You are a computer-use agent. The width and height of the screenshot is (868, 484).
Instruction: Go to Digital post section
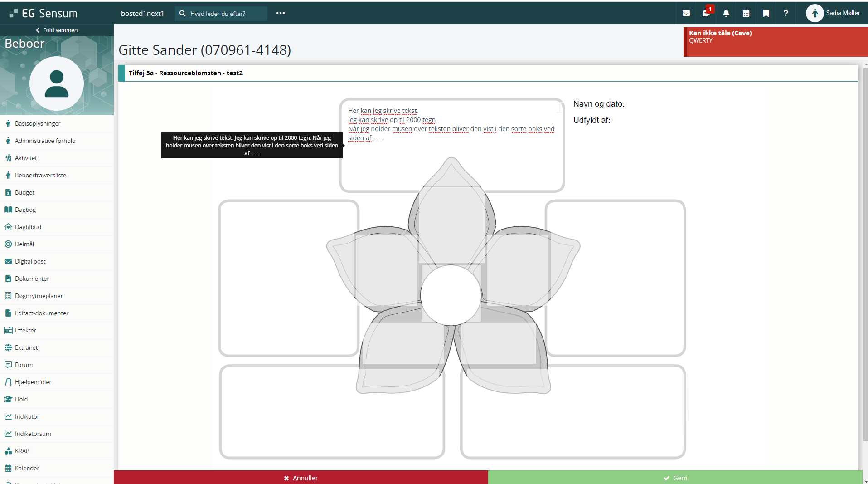(x=30, y=261)
